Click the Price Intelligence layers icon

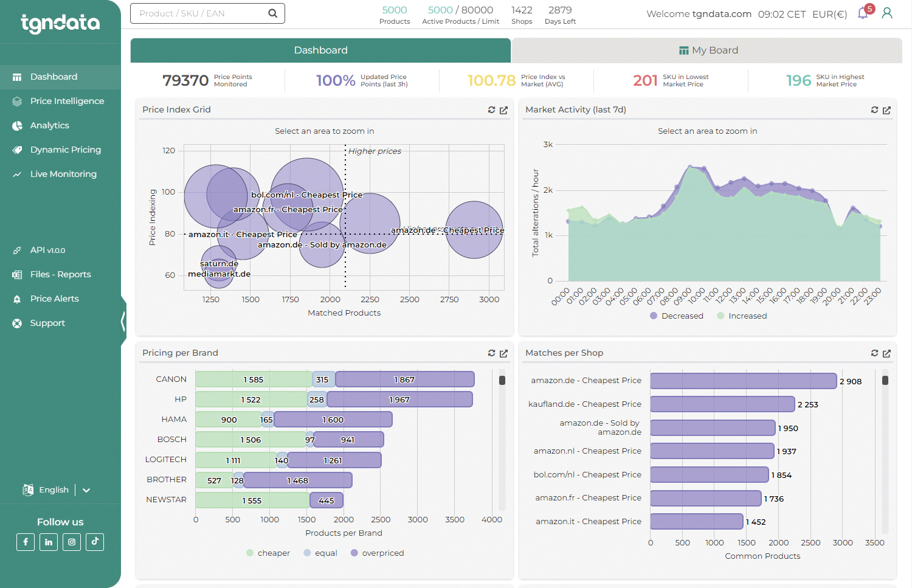coord(17,102)
